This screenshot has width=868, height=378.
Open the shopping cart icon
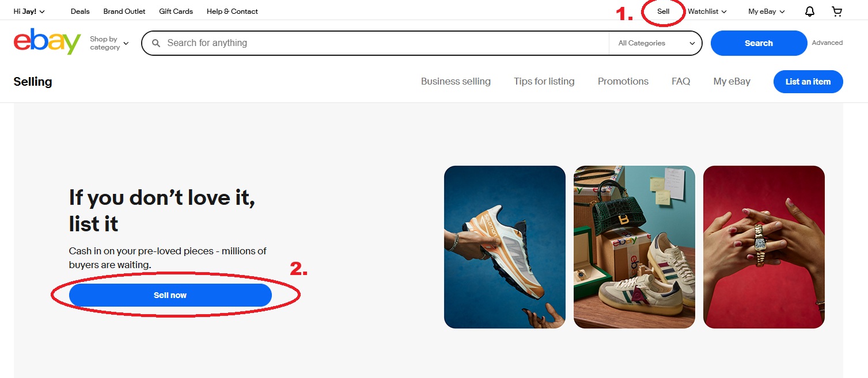tap(837, 12)
